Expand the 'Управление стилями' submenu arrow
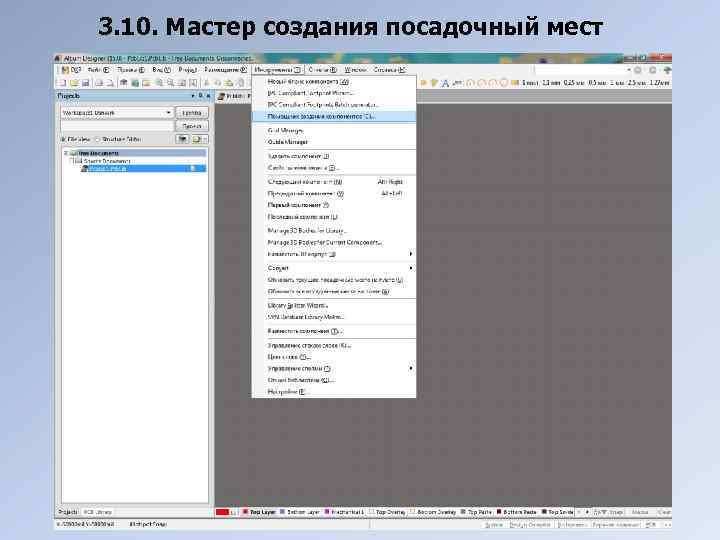This screenshot has width=720, height=540. [x=411, y=368]
